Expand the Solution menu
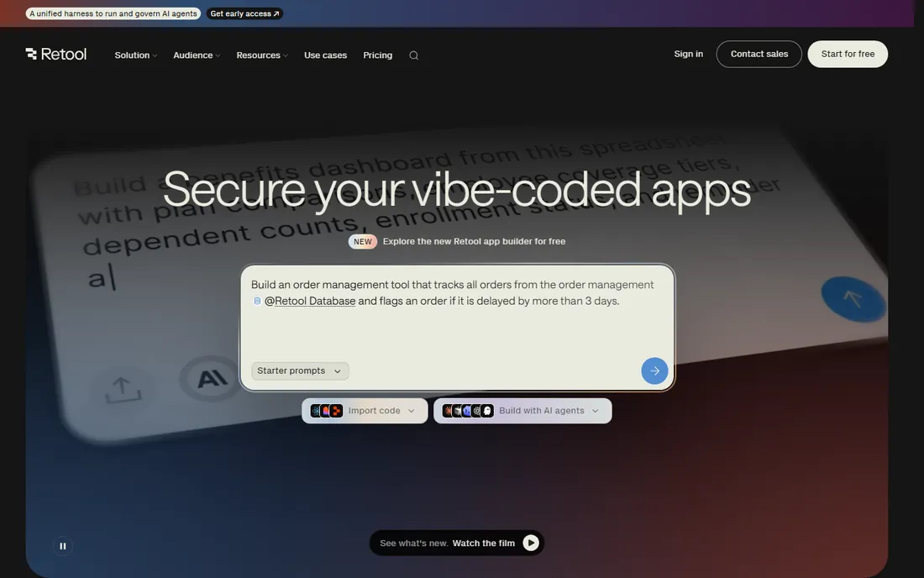 pyautogui.click(x=135, y=55)
